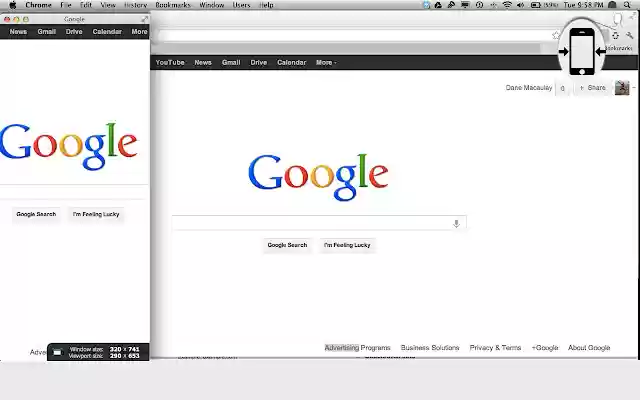
Task: Click the Google Drive menu bar icon
Action: click(438, 5)
